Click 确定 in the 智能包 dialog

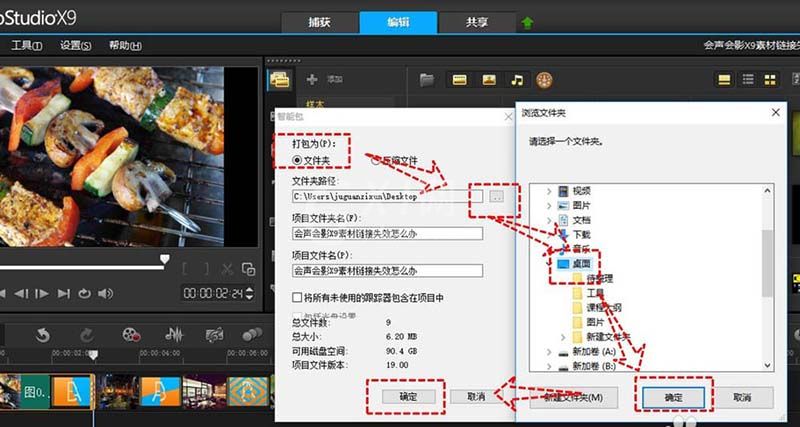click(x=409, y=396)
